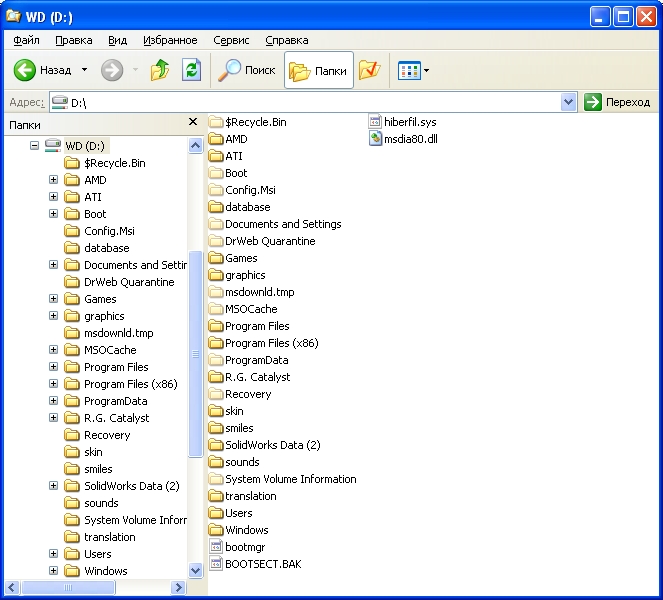
Task: Click the green Refresh icon in toolbar
Action: [x=191, y=70]
